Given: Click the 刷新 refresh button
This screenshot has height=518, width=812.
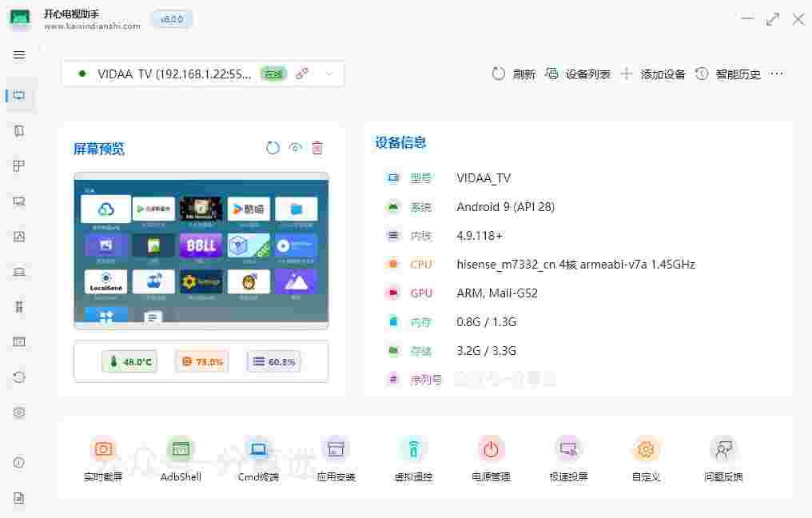Looking at the screenshot, I should [514, 74].
